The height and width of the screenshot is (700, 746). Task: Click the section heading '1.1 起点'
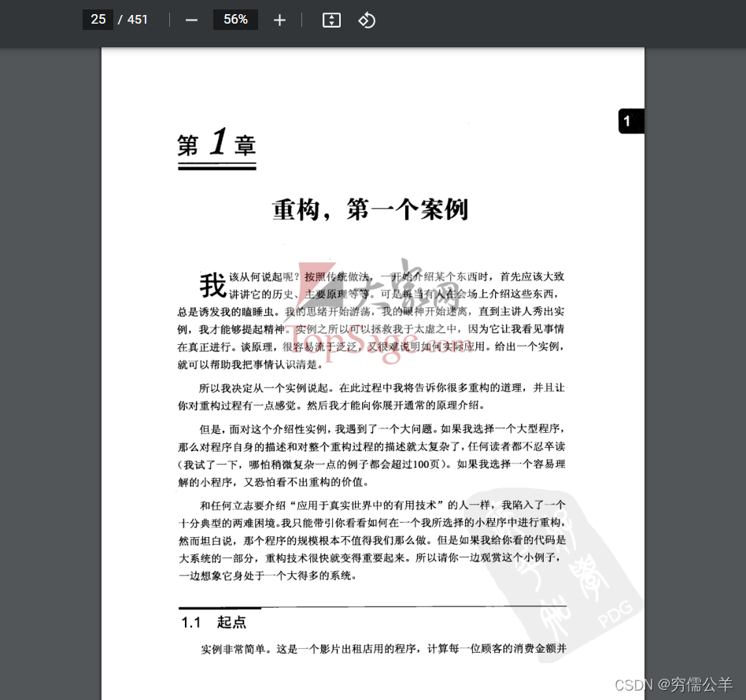(x=213, y=622)
